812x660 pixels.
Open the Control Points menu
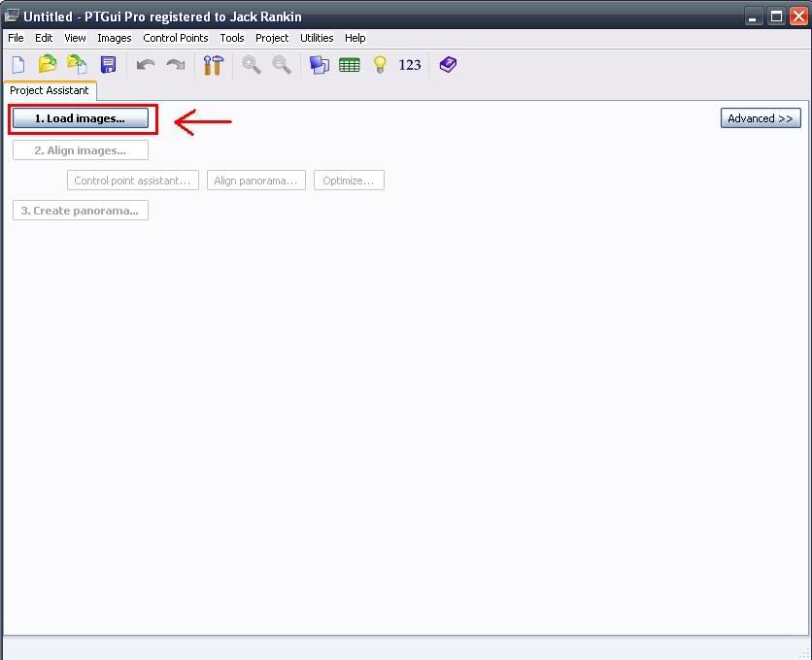pos(176,38)
